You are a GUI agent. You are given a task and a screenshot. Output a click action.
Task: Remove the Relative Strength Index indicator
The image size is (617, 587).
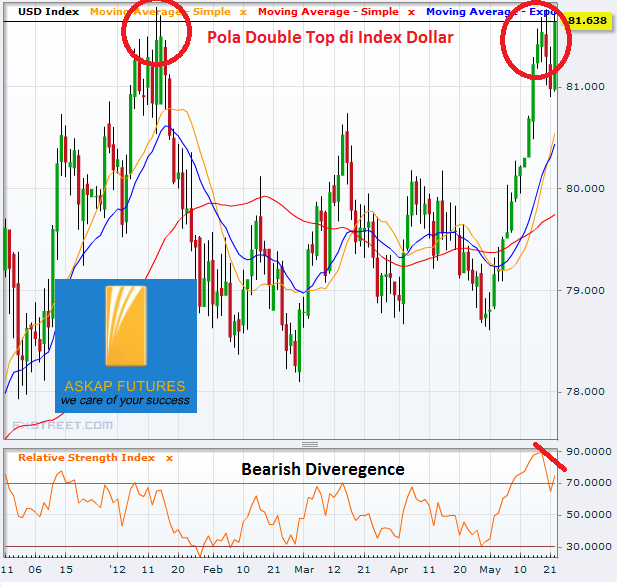169,458
